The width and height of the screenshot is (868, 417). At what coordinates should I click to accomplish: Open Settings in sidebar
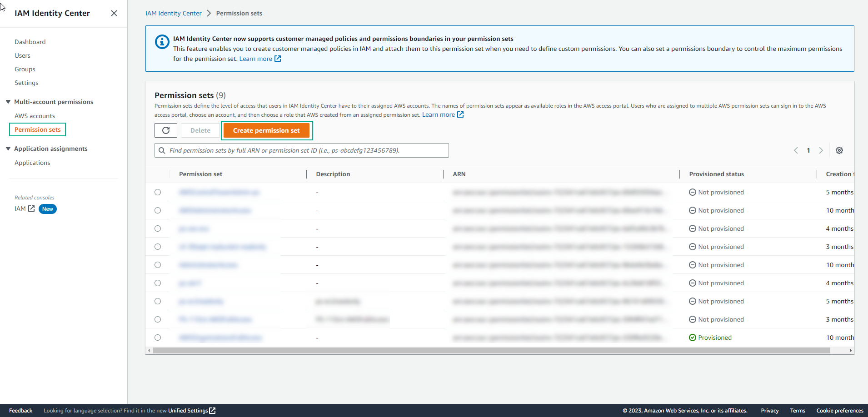[x=26, y=83]
